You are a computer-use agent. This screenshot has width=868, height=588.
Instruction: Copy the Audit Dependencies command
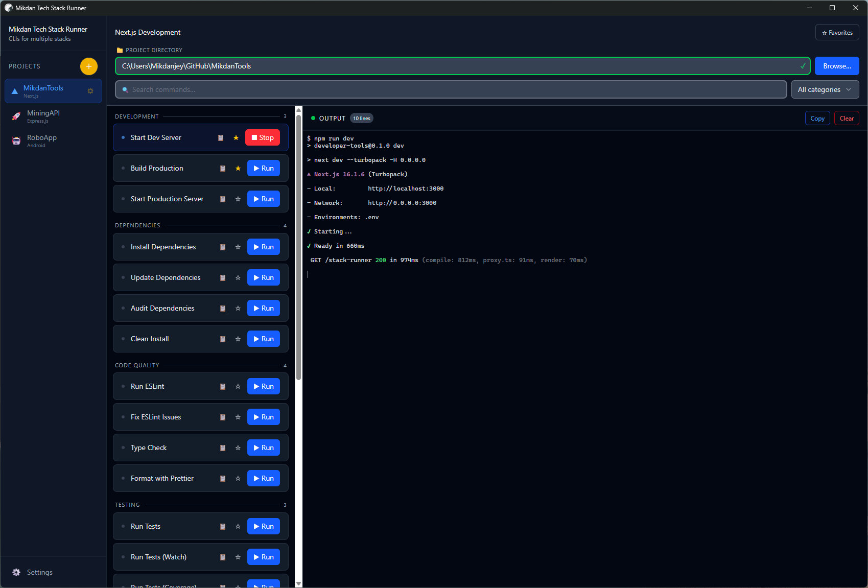click(x=223, y=309)
